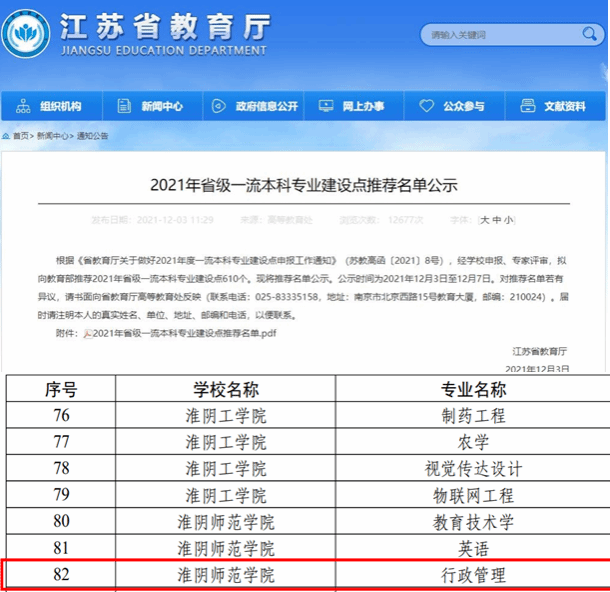Click the Jiangsu Education Department logo emblem
This screenshot has height=592, width=610.
[26, 33]
